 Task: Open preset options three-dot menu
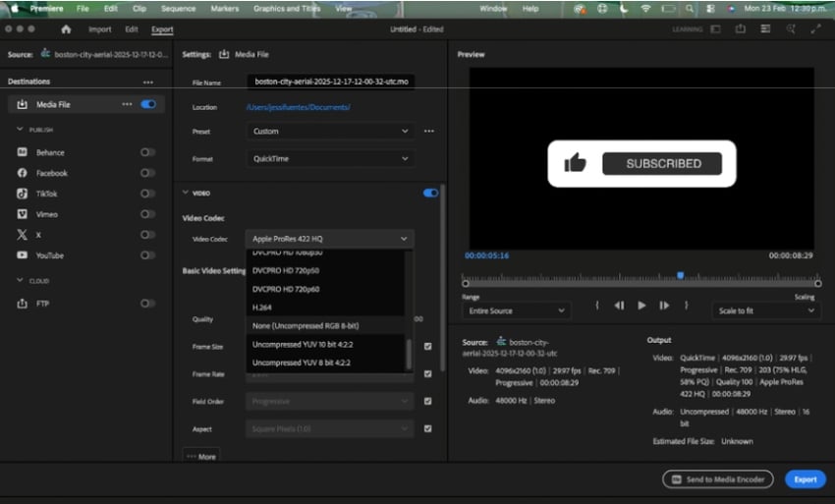pos(428,131)
